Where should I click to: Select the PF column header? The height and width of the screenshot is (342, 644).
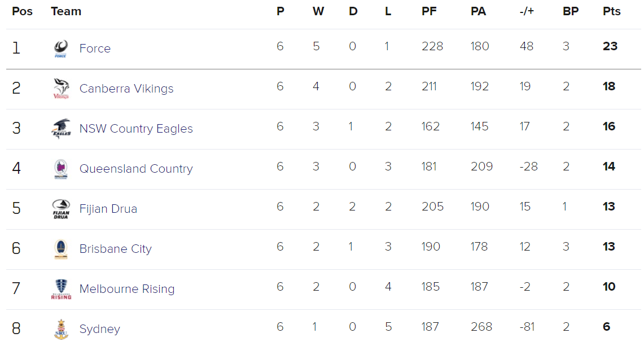429,11
